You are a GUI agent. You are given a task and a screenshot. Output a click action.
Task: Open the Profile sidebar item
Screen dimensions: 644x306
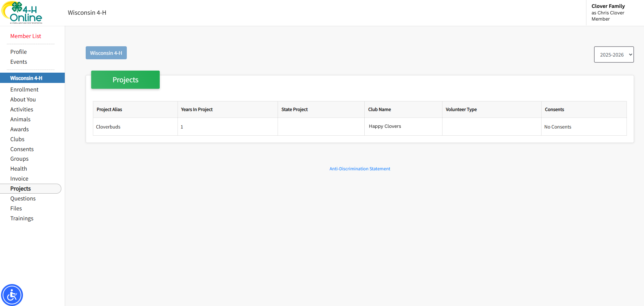pos(19,52)
